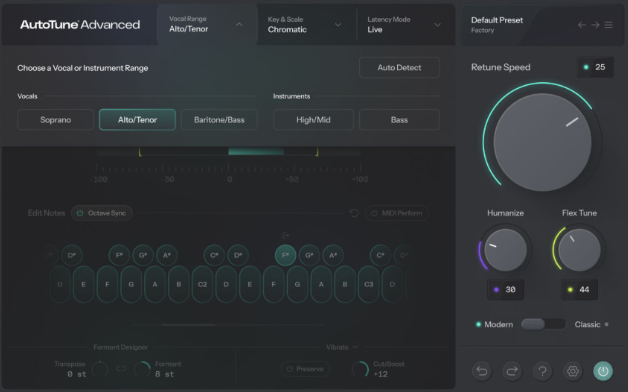
Task: Click the Humanize value 30
Action: pos(505,289)
